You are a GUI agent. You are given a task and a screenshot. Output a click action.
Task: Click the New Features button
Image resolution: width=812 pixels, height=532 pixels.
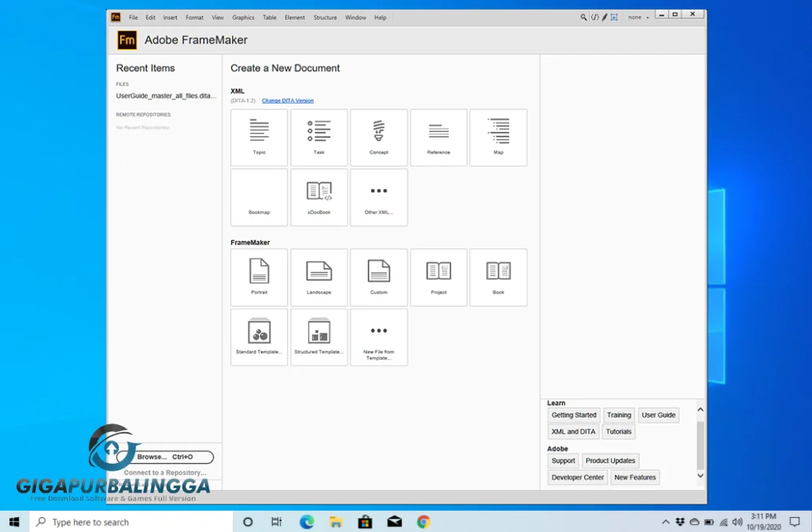[635, 477]
